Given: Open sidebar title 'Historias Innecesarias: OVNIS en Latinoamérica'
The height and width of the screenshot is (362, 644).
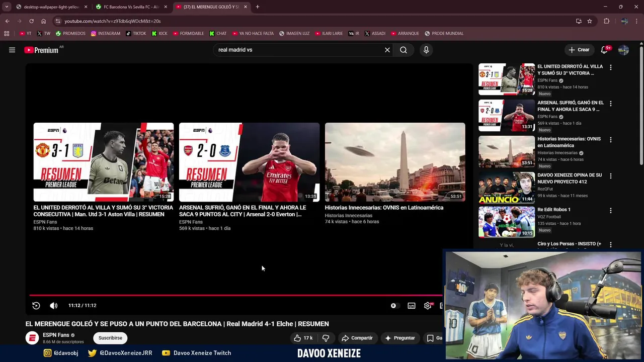Looking at the screenshot, I should tap(569, 142).
